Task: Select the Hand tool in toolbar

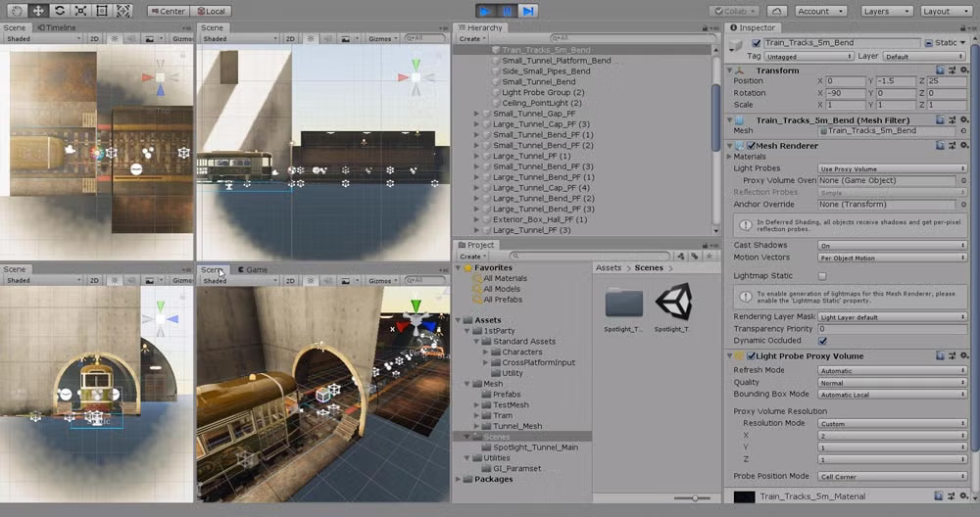Action: click(16, 11)
